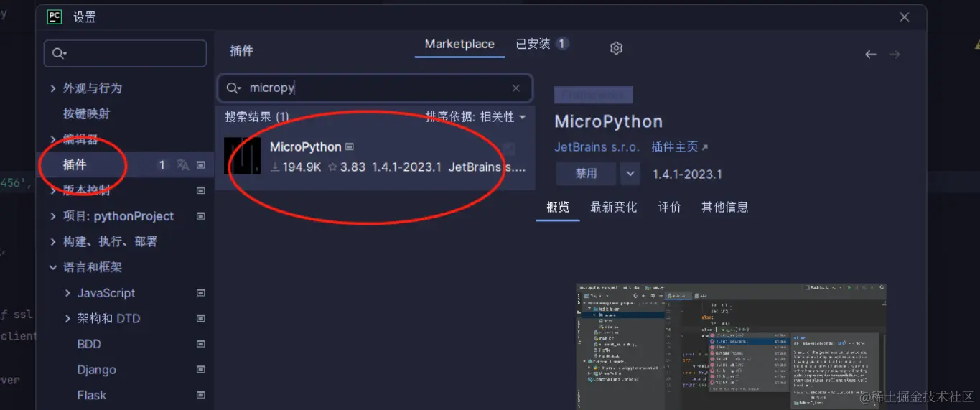Select the MicroPython search result title
The width and height of the screenshot is (980, 410).
click(x=305, y=146)
